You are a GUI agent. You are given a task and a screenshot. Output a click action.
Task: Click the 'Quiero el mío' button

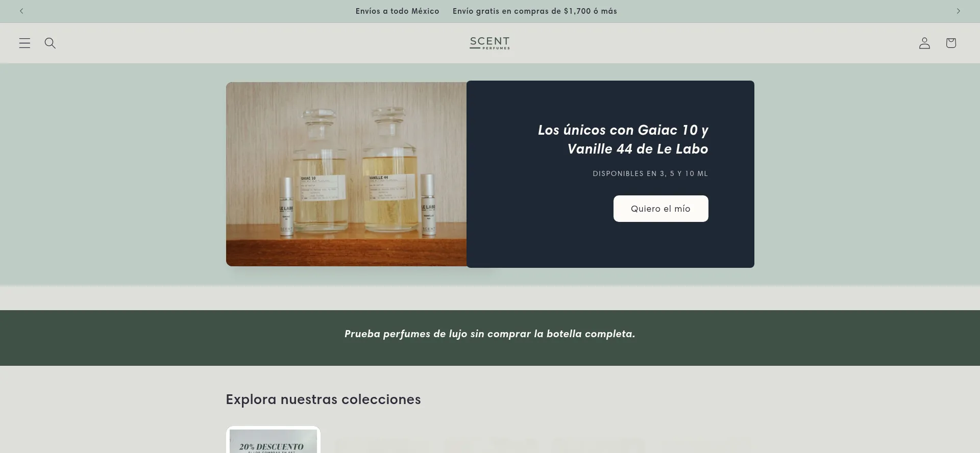point(660,209)
